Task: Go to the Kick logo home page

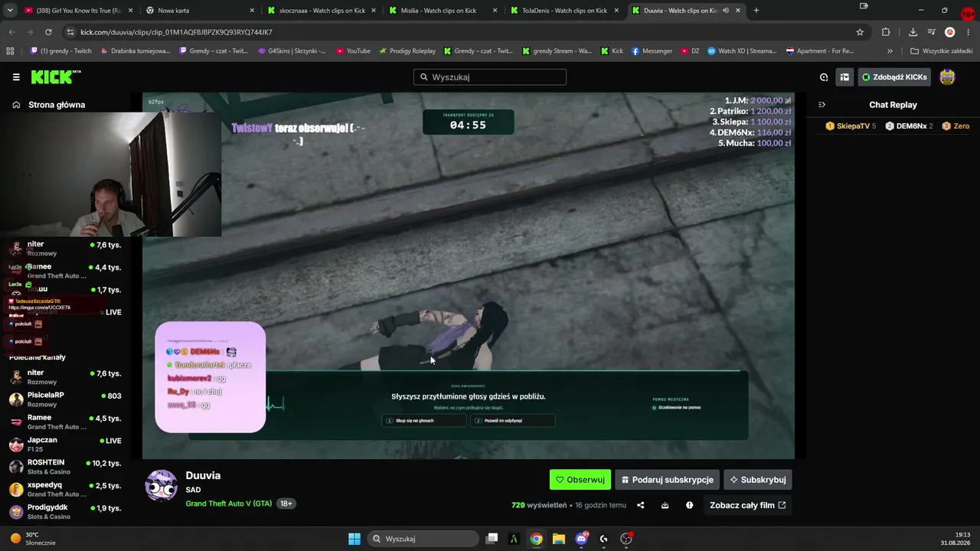Action: (x=55, y=77)
